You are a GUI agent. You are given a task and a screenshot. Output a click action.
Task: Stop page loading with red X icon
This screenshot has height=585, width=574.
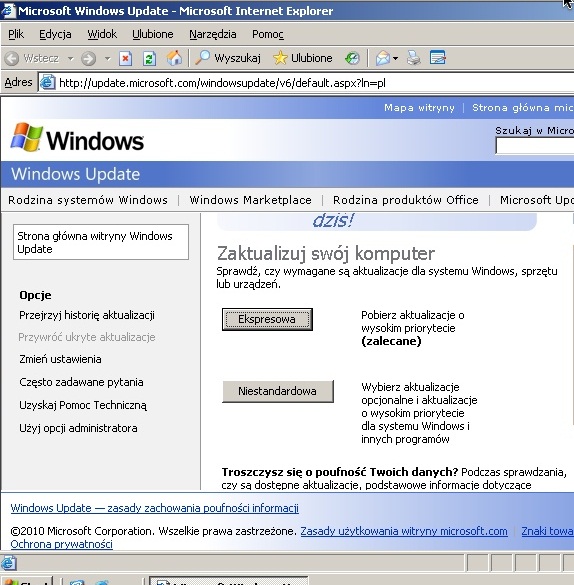click(x=126, y=59)
